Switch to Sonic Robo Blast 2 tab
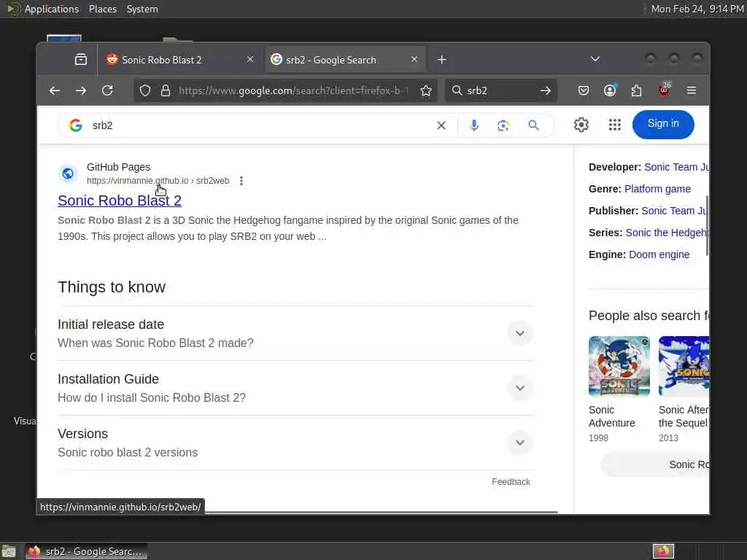 tap(180, 60)
